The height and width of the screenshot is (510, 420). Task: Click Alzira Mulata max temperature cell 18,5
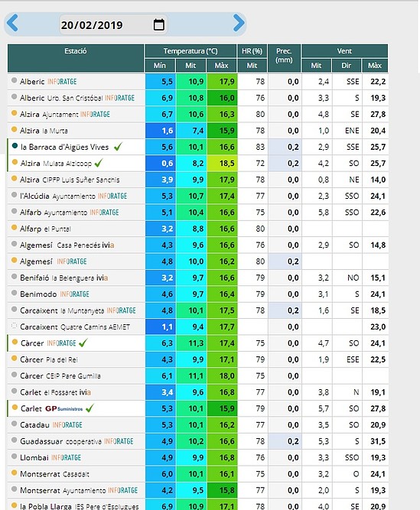coord(222,164)
